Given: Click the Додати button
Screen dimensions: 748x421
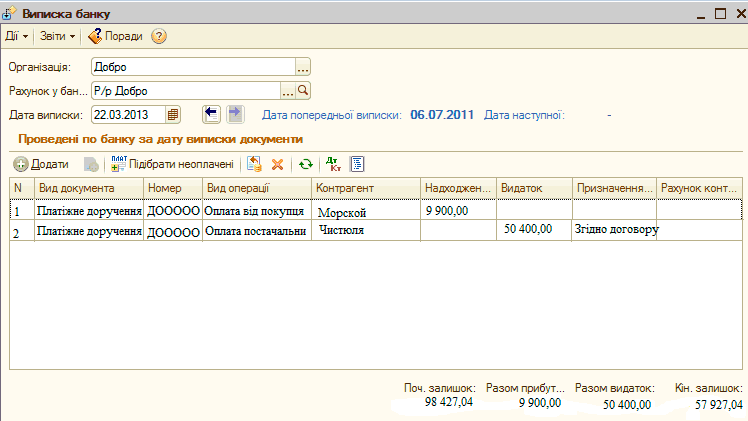Looking at the screenshot, I should point(41,164).
